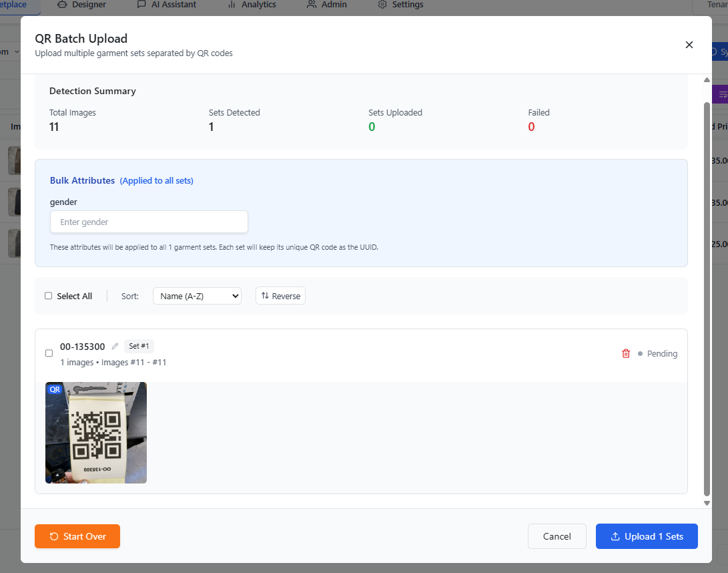
Task: Click the Detection Summary heading
Action: pyautogui.click(x=92, y=91)
